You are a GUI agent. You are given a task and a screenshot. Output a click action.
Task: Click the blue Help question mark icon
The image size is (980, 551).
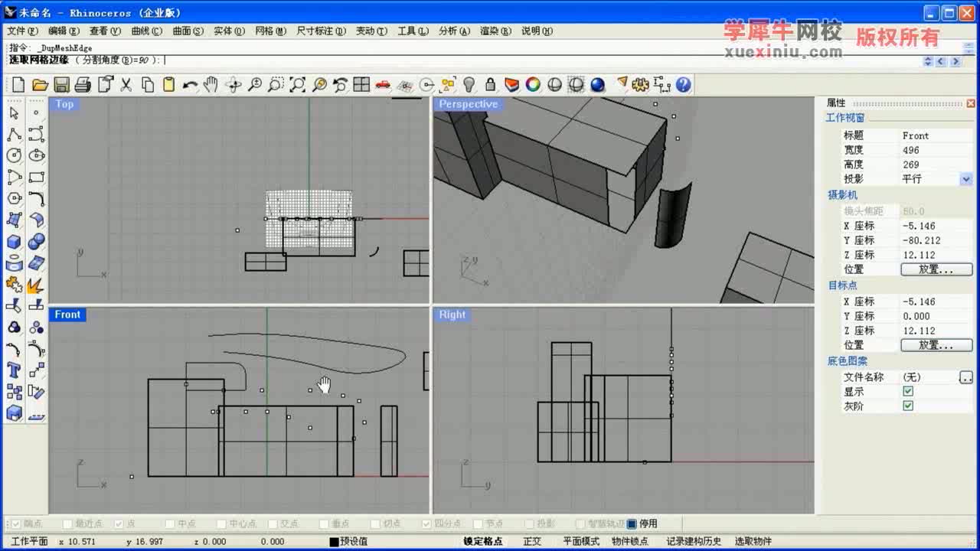pos(684,85)
